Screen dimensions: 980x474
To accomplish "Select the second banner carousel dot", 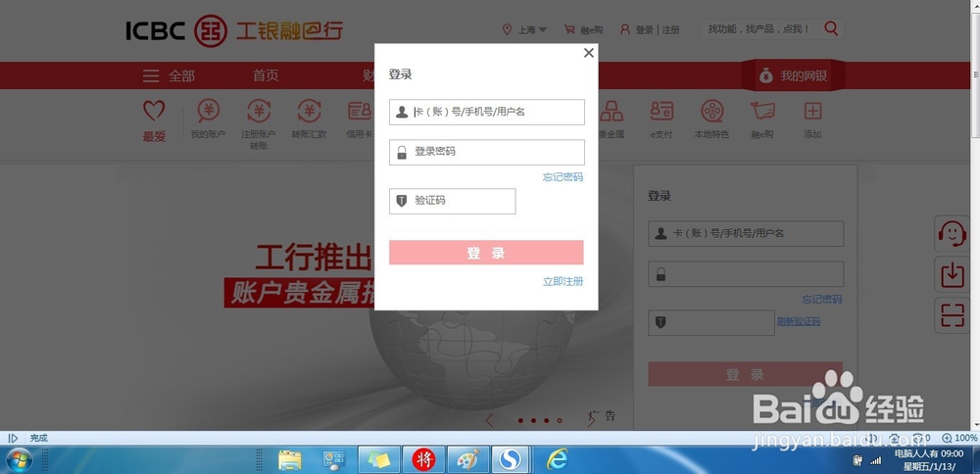I will click(x=533, y=421).
